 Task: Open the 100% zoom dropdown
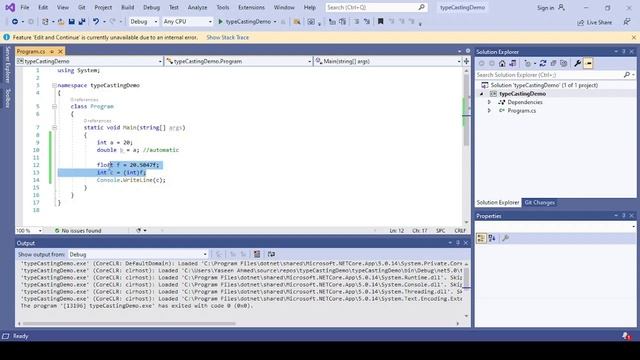29,231
